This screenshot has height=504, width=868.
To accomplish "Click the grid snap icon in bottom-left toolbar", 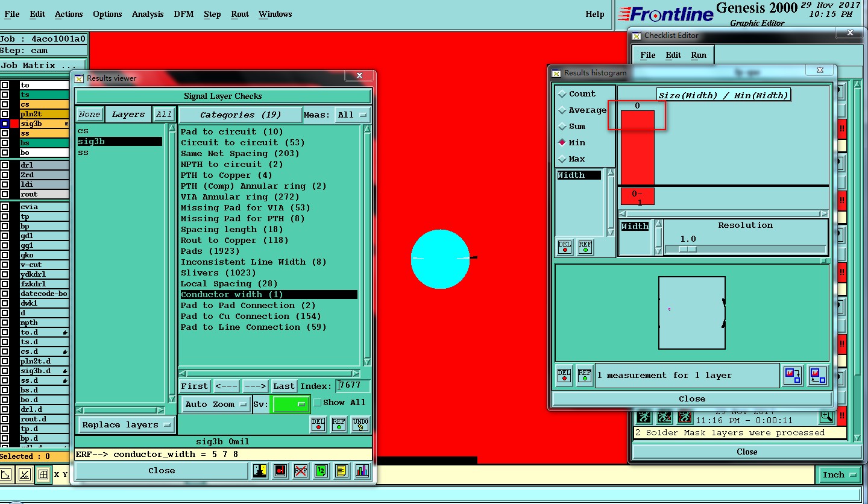I will [43, 474].
